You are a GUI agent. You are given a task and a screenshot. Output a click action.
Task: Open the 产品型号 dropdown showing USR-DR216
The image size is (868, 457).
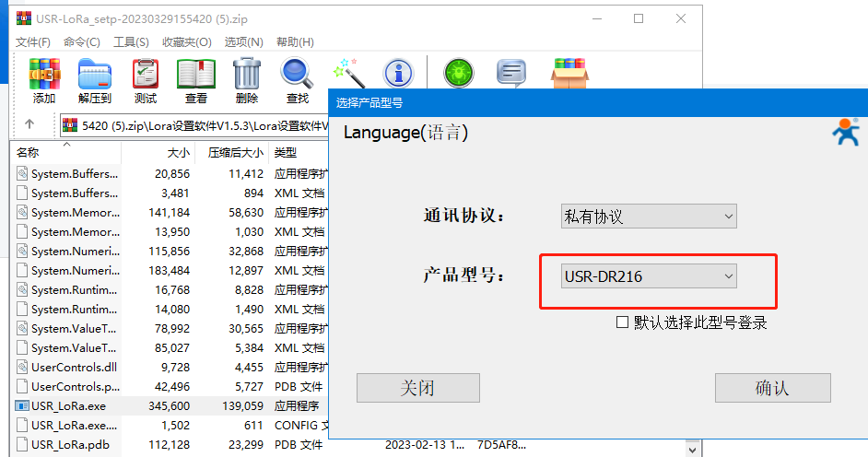tap(649, 276)
